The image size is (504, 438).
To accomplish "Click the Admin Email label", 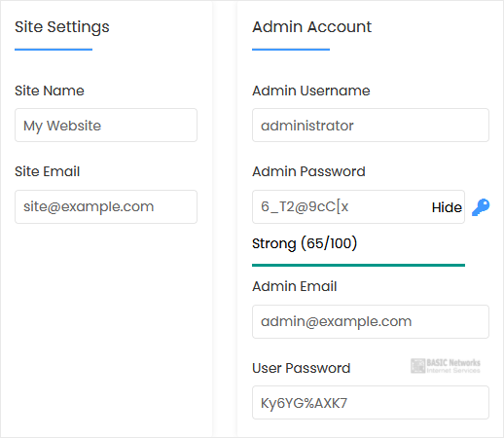I will coord(295,286).
